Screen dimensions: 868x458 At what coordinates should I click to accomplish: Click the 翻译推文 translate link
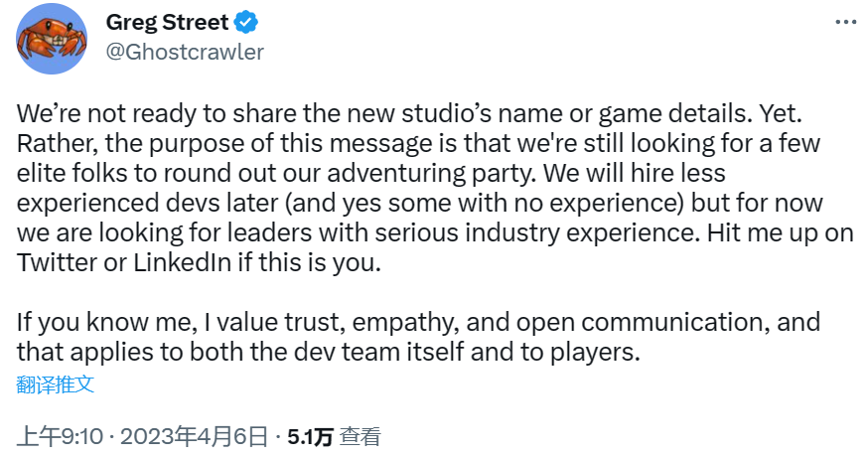pyautogui.click(x=56, y=384)
